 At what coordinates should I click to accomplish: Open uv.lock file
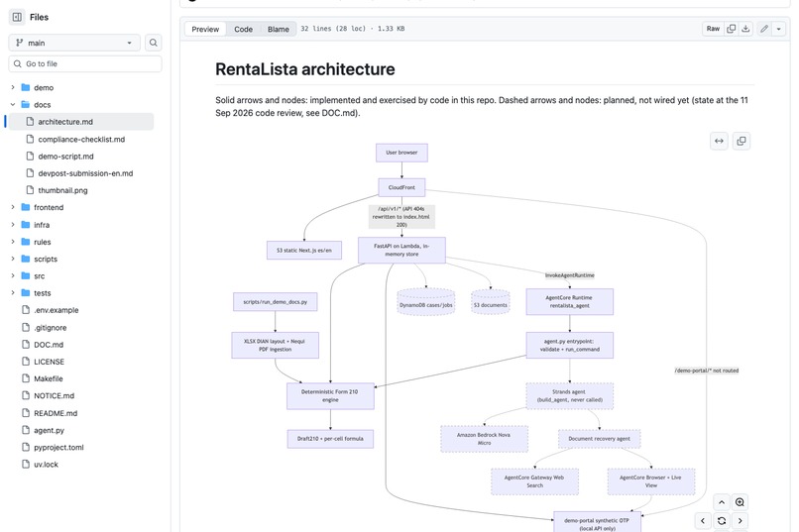(x=46, y=465)
